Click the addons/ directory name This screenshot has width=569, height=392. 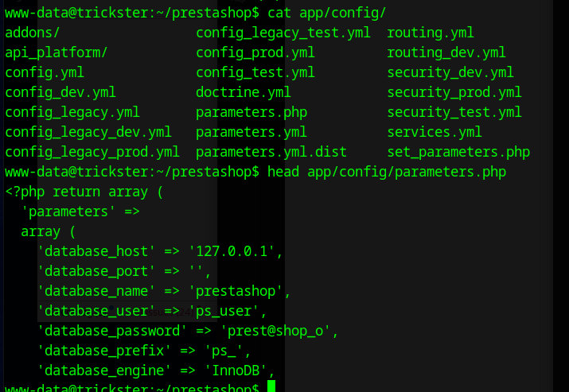tap(33, 33)
